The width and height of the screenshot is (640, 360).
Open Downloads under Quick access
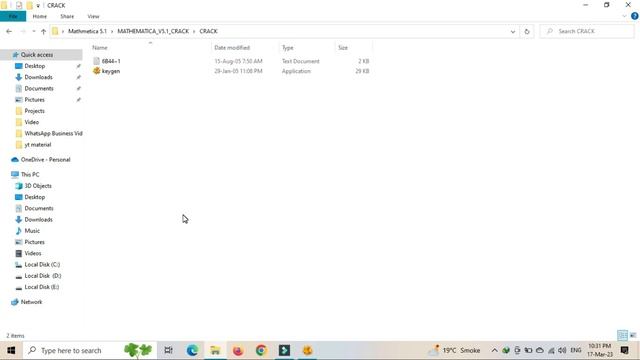[38, 77]
